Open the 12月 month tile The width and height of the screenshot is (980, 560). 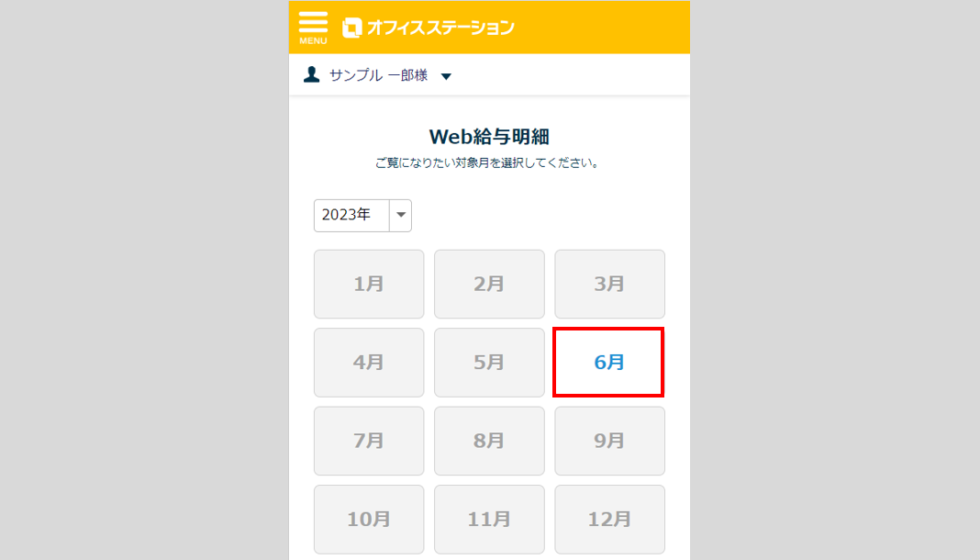[x=609, y=520]
